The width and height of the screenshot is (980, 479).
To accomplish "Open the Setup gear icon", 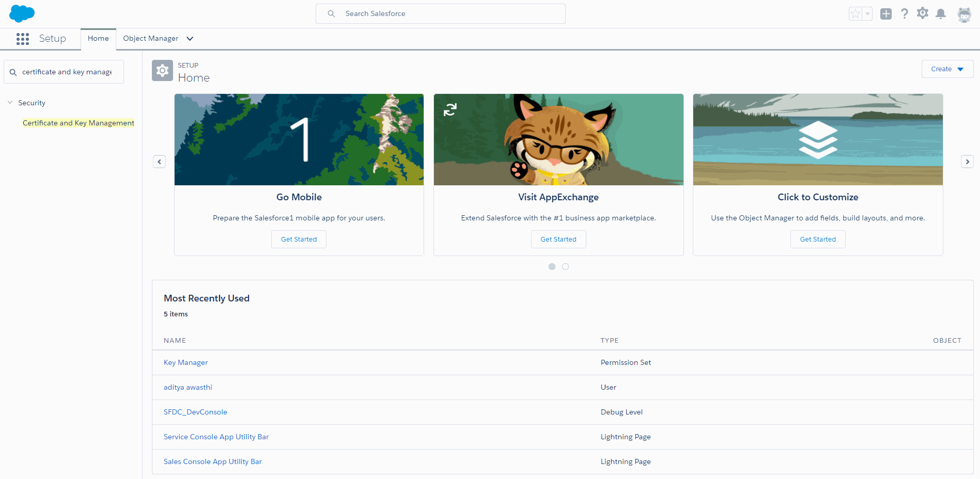I will tap(923, 13).
